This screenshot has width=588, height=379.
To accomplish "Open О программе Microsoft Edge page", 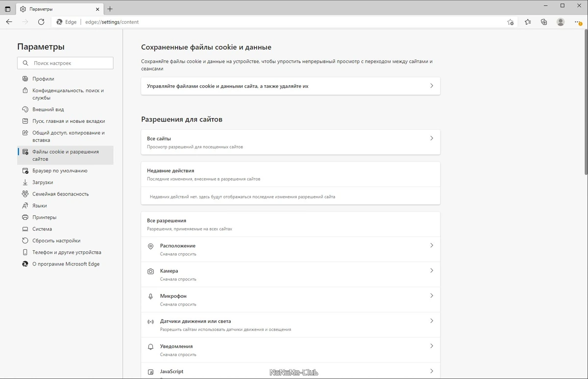I will click(x=65, y=264).
